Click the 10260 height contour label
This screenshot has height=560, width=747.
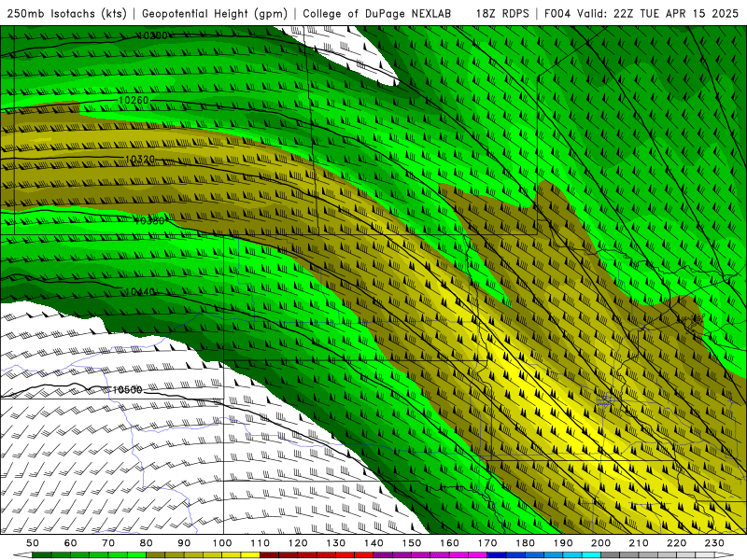(x=134, y=100)
